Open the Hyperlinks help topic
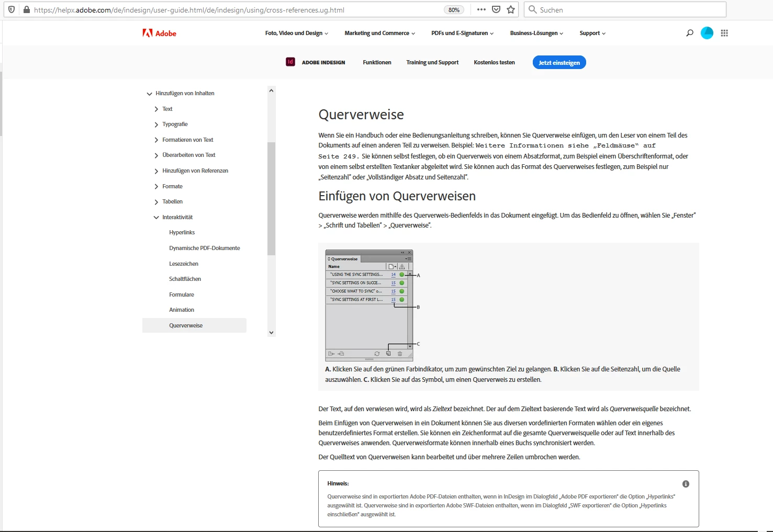The width and height of the screenshot is (773, 532). tap(182, 232)
